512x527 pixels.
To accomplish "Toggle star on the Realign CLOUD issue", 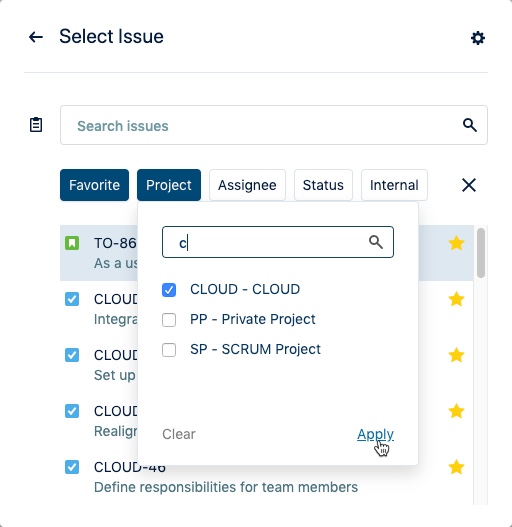I will [x=456, y=411].
